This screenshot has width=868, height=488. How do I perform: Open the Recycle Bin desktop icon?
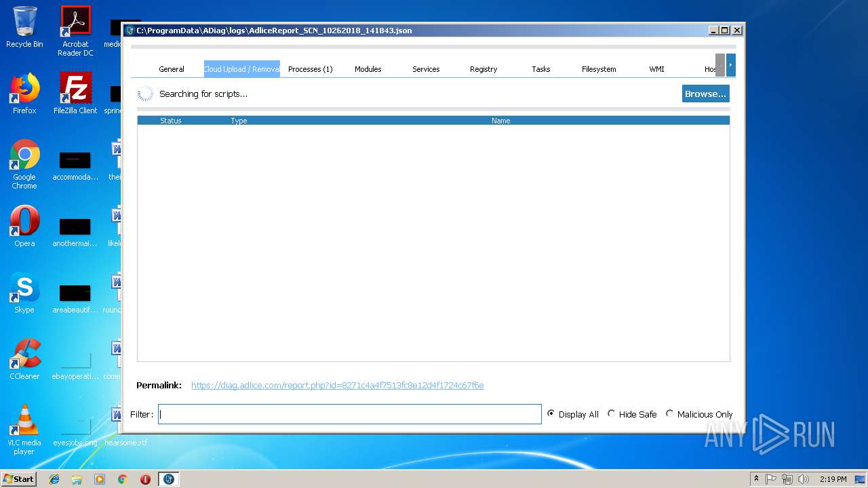[x=24, y=27]
